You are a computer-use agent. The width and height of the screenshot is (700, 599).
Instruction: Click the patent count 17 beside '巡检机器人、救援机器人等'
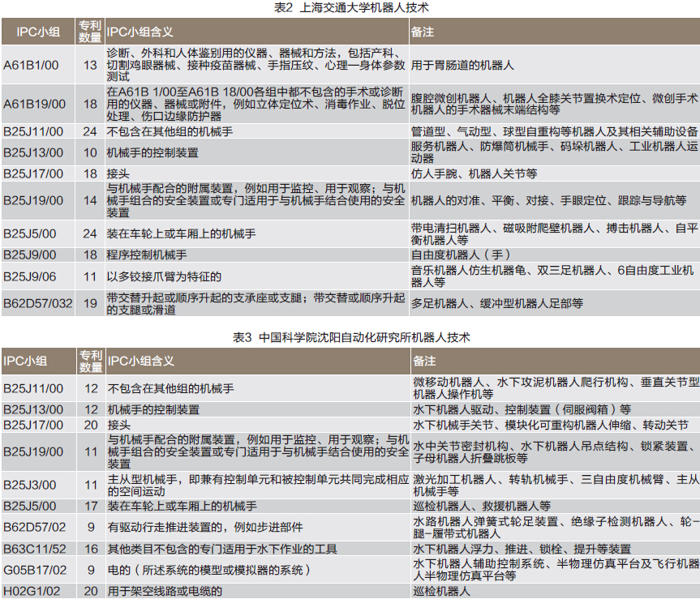pyautogui.click(x=91, y=506)
